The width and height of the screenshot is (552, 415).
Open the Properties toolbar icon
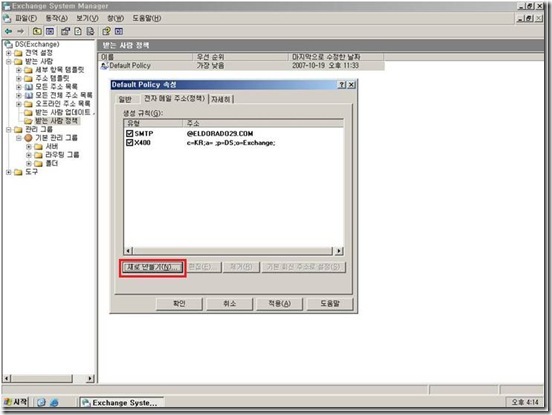coord(65,31)
